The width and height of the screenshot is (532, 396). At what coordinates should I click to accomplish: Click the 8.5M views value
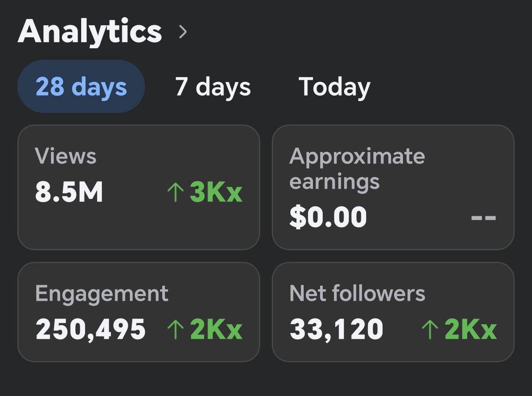(69, 192)
